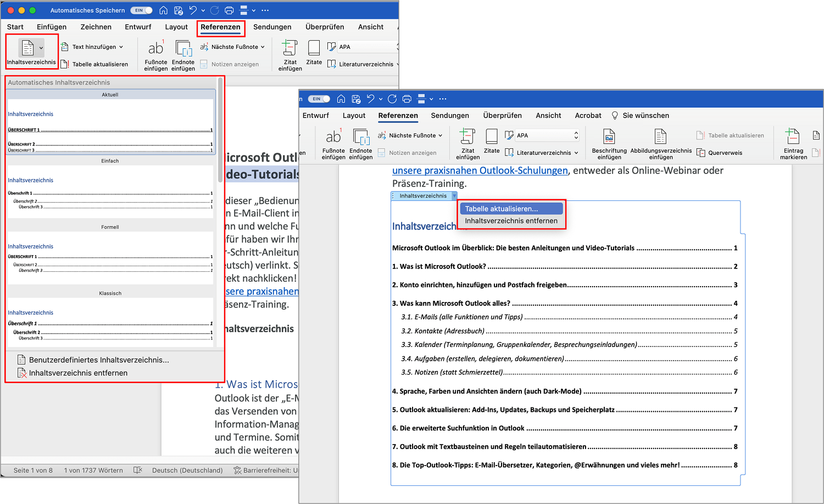Click Notizen anzeigen in back window ribbon
824x504 pixels.
tap(229, 64)
